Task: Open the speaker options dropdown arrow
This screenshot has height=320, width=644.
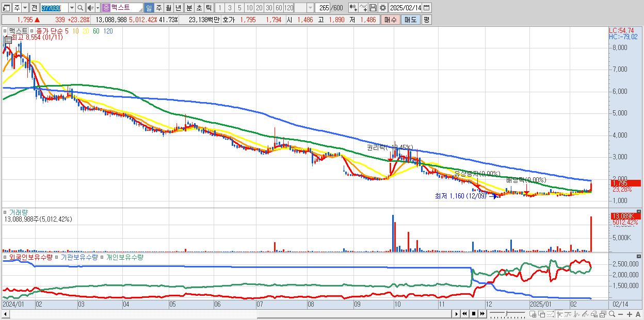Action: [98, 8]
